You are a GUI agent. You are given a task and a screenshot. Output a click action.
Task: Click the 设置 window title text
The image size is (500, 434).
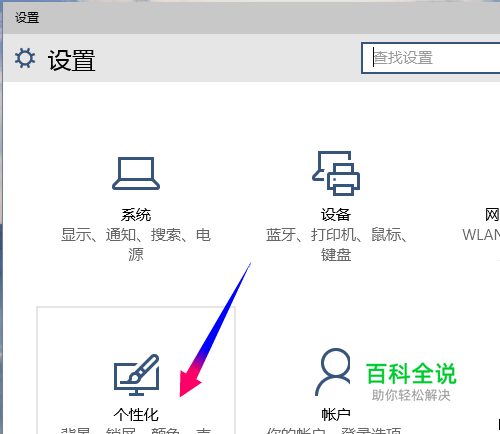point(27,18)
